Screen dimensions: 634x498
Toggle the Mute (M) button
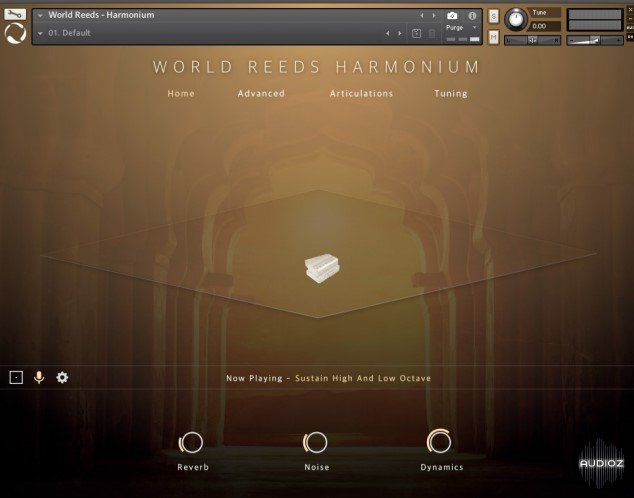tap(494, 38)
